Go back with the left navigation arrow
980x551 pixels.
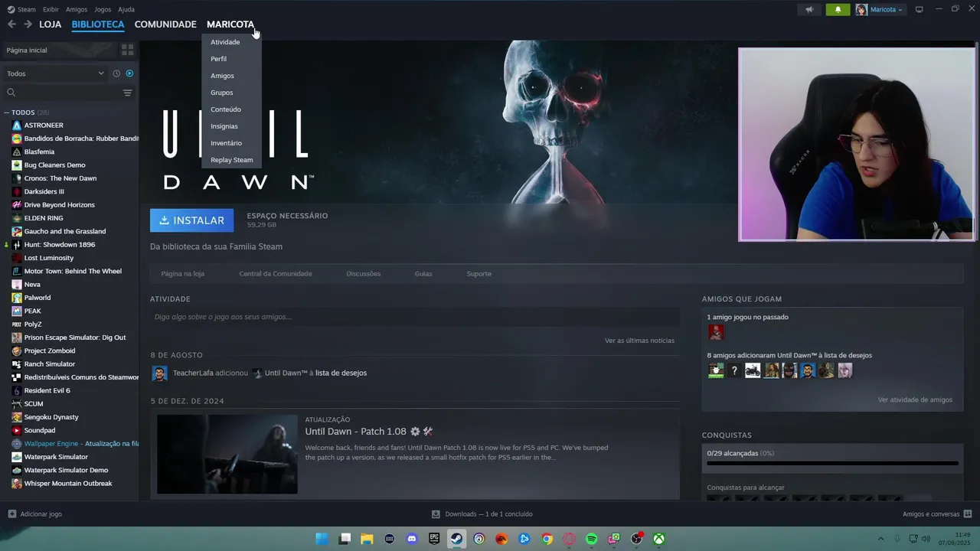(11, 24)
